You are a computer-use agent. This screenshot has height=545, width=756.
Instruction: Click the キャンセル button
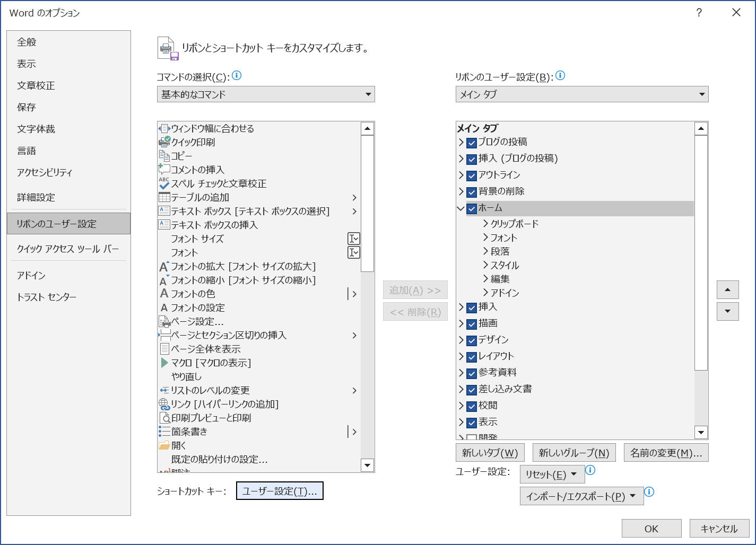click(719, 529)
